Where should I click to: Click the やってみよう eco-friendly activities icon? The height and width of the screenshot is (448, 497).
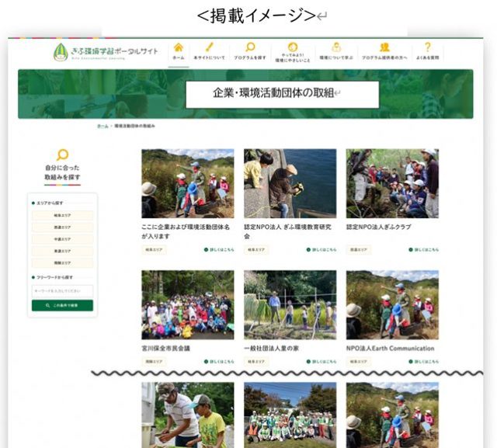[x=293, y=48]
